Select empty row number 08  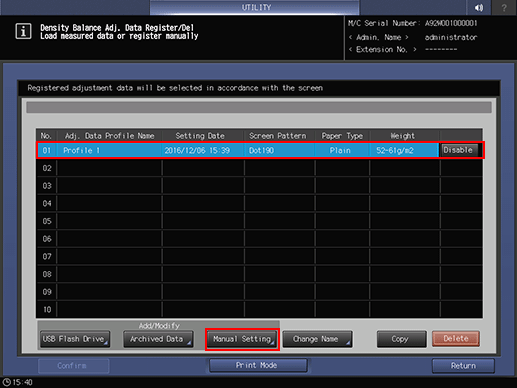click(259, 274)
